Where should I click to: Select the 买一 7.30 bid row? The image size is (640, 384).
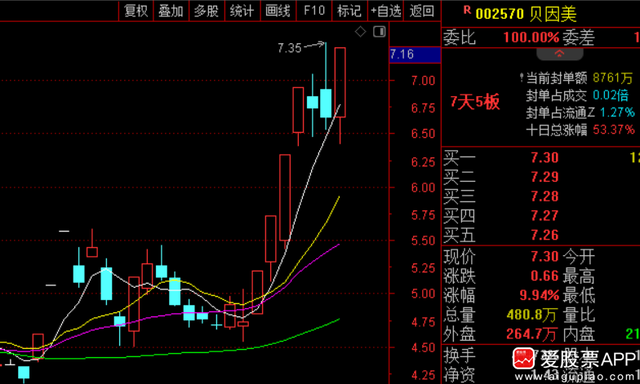(x=541, y=158)
